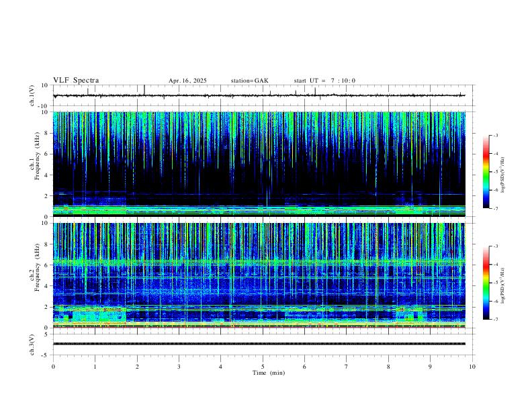Click the time-axis tick label "10" at the far right
Screen dimensions: 532x411
(472, 367)
